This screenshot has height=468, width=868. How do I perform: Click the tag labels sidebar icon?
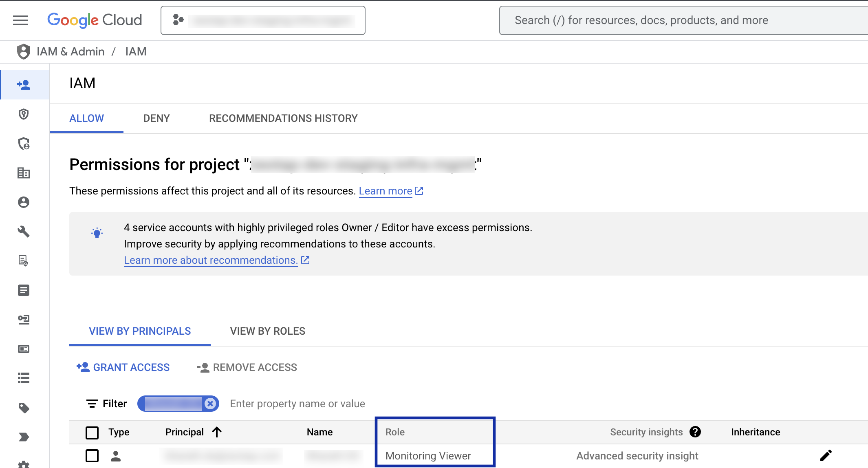pyautogui.click(x=24, y=408)
